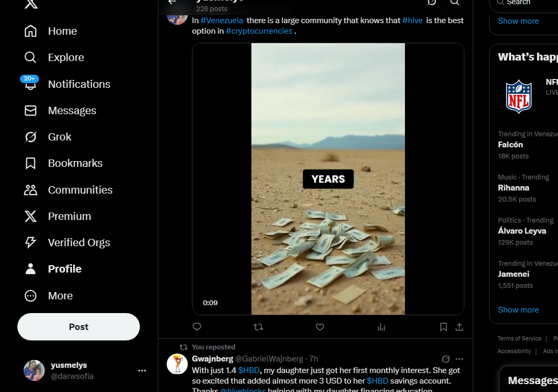View analytics icon under the video
This screenshot has height=392, width=558.
coord(381,327)
